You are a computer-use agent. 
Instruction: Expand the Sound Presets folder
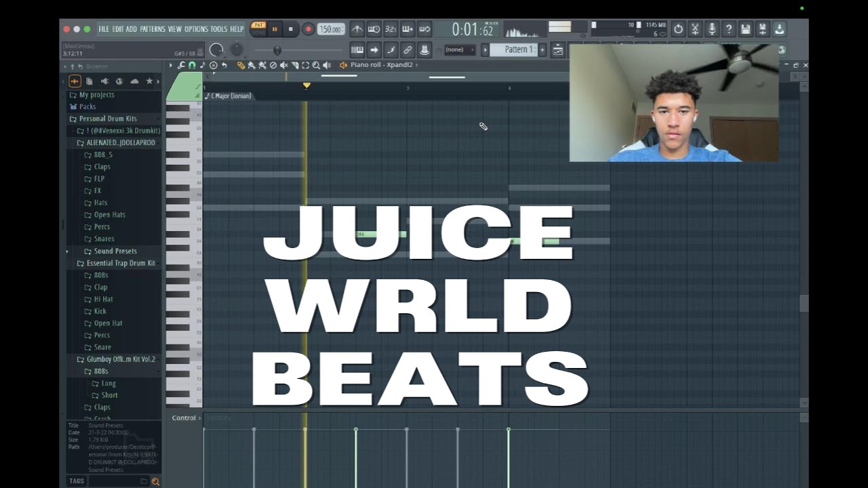pos(114,251)
